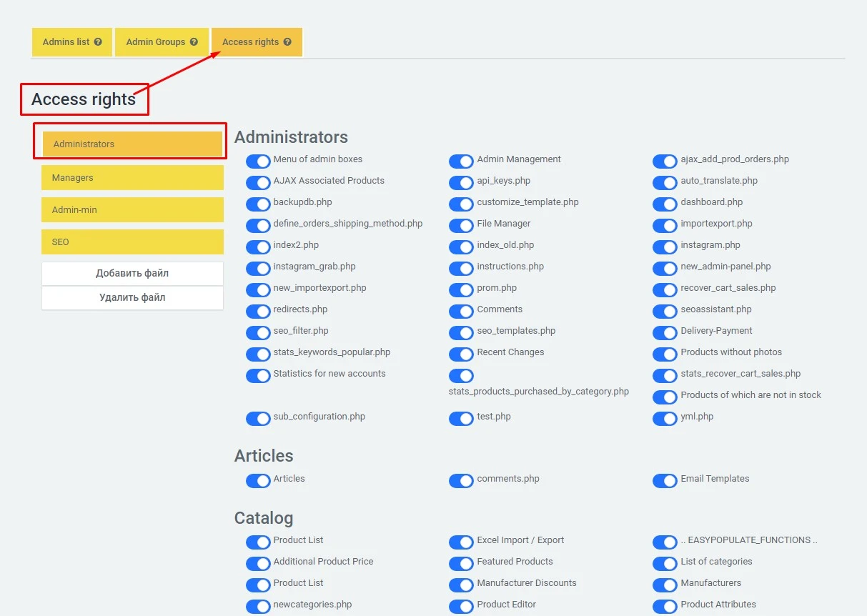
Task: Toggle the Comments access switch
Action: (461, 311)
